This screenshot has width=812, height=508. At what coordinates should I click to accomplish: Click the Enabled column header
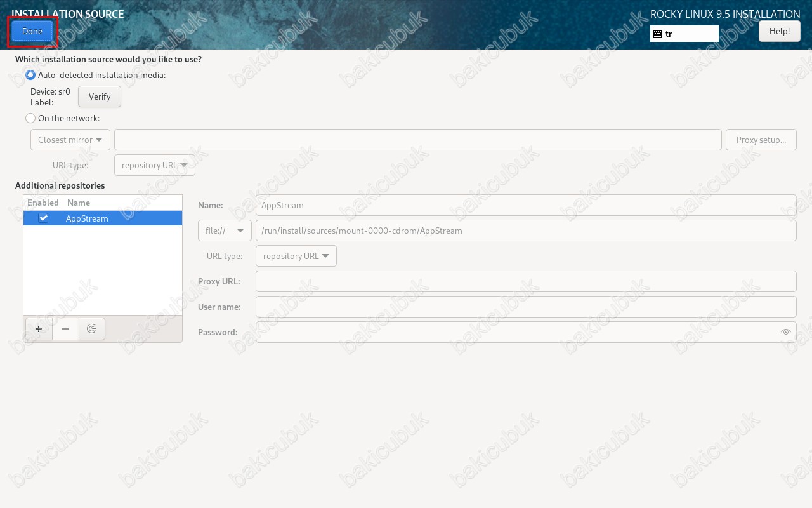click(x=43, y=203)
